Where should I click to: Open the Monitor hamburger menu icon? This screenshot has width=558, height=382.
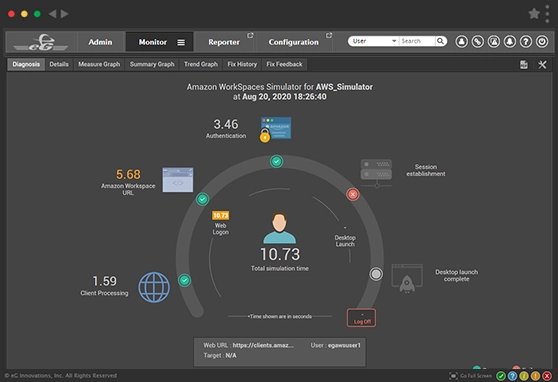click(x=181, y=42)
